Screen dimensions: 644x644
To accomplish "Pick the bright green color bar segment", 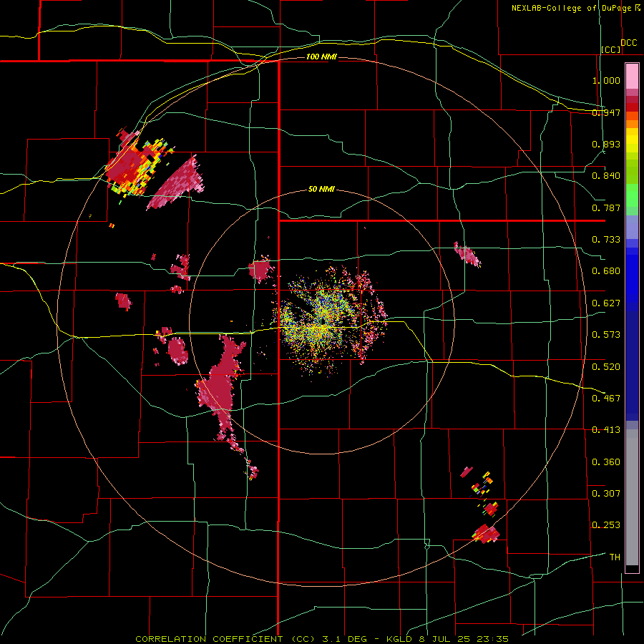I will pos(632,195).
